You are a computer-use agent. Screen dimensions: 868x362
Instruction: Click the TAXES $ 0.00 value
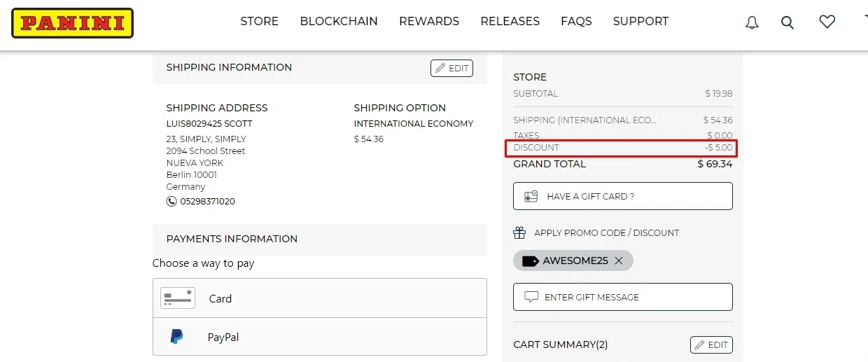tap(720, 135)
